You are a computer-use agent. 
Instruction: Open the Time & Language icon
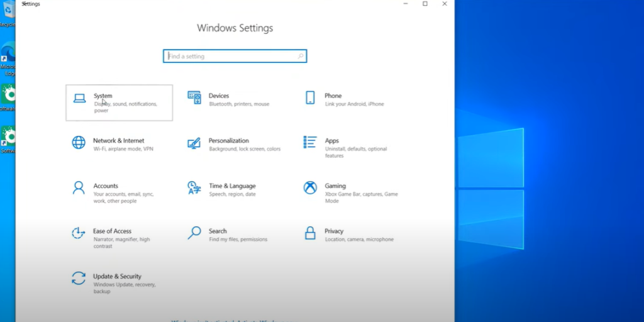194,187
